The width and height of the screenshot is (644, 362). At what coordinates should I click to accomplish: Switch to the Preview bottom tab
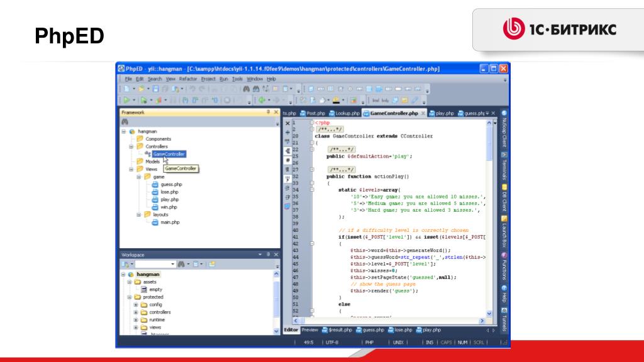pyautogui.click(x=310, y=330)
